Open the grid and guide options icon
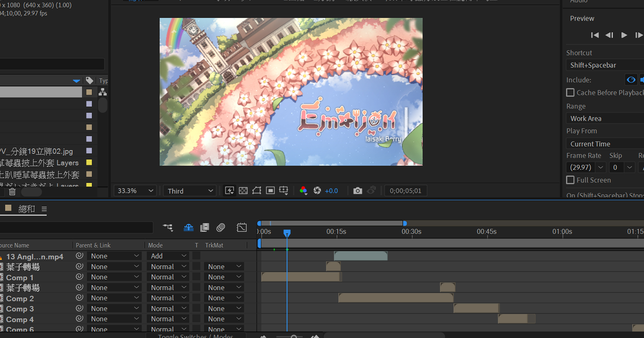644x338 pixels. 284,191
